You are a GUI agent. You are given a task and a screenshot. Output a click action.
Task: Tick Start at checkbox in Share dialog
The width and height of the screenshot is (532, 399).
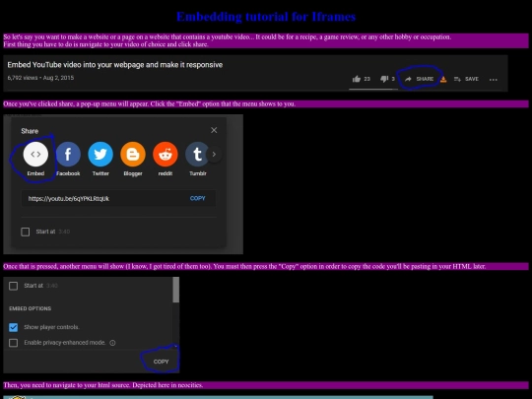pyautogui.click(x=25, y=232)
